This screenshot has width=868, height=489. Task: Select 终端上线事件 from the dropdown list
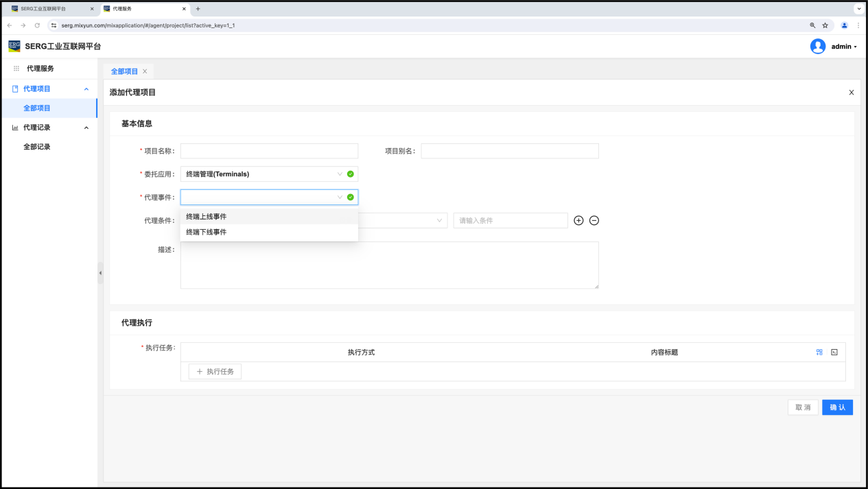coord(207,217)
